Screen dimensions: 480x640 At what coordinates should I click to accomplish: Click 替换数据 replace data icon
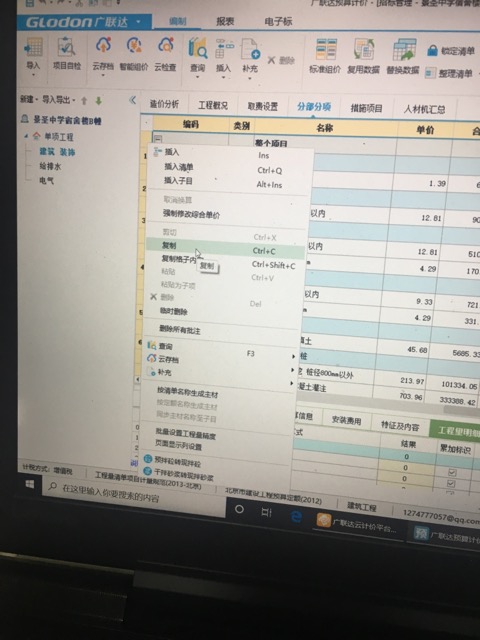[403, 50]
